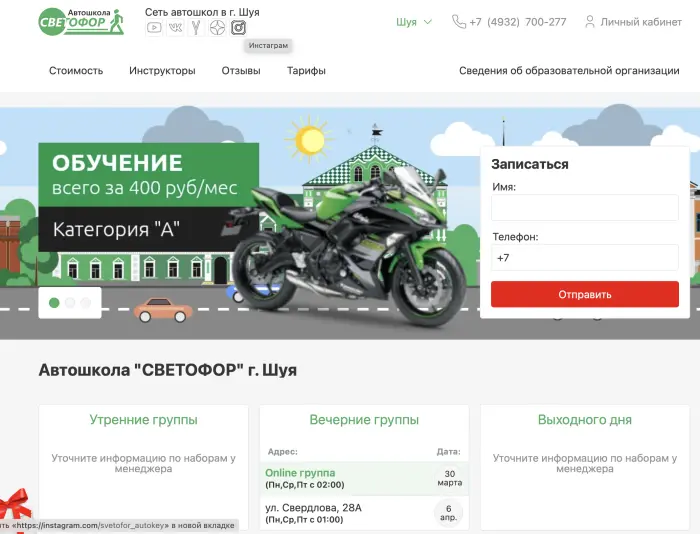
Task: Go to the Отзывы page
Action: pyautogui.click(x=241, y=71)
